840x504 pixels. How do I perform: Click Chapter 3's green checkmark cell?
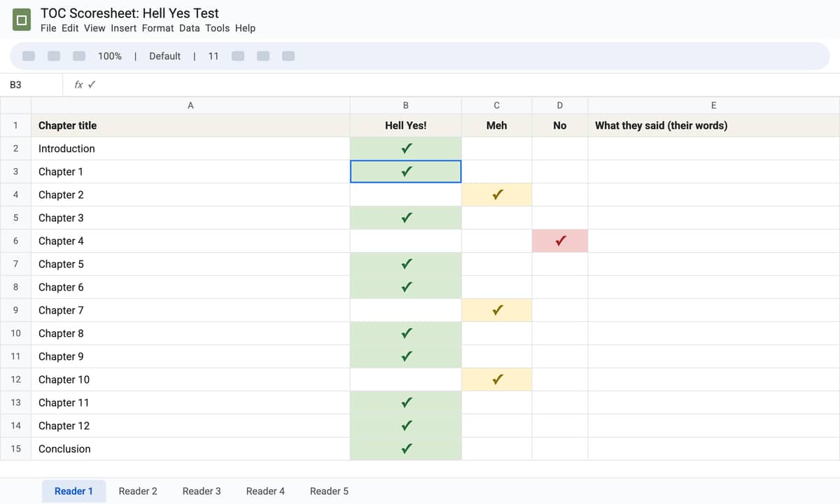(406, 218)
